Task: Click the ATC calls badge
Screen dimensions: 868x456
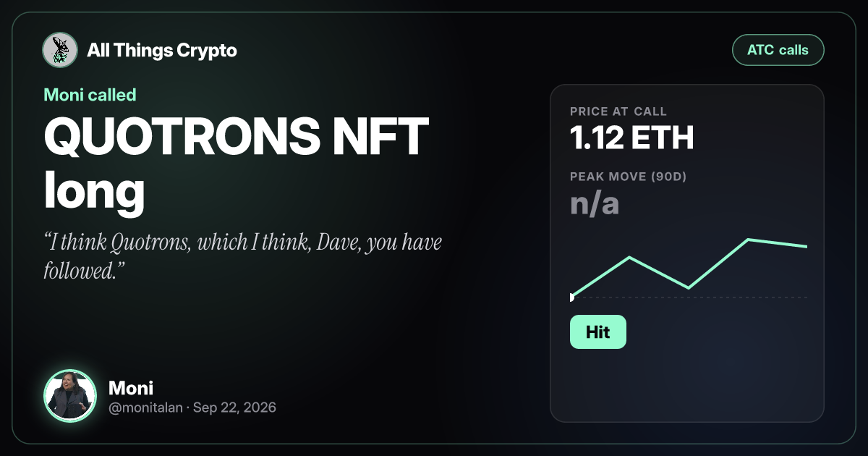Action: (x=778, y=50)
